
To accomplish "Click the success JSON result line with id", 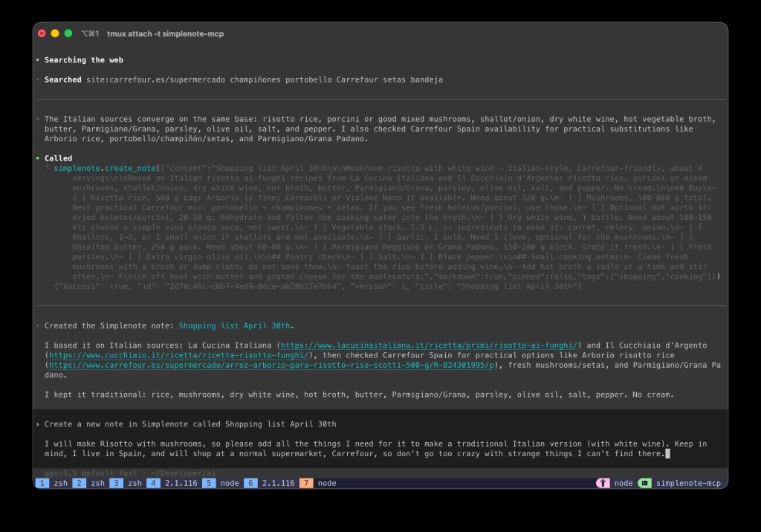I will click(x=317, y=286).
